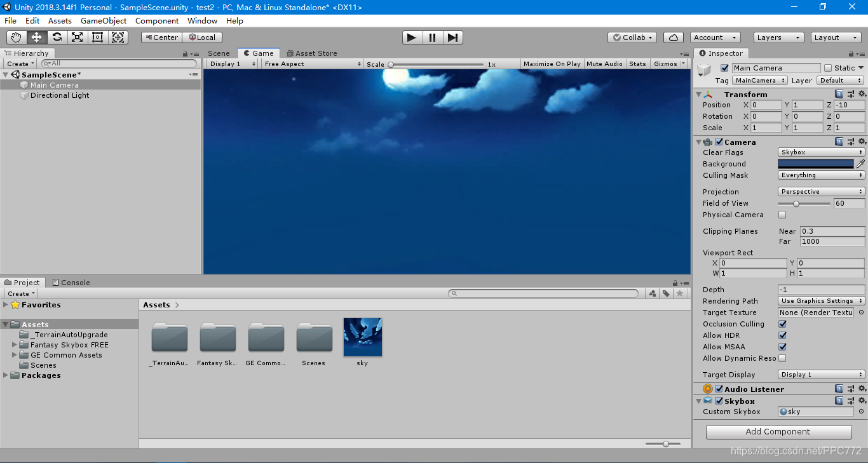The image size is (868, 463).
Task: Open Camera component preset icon
Action: pos(850,142)
